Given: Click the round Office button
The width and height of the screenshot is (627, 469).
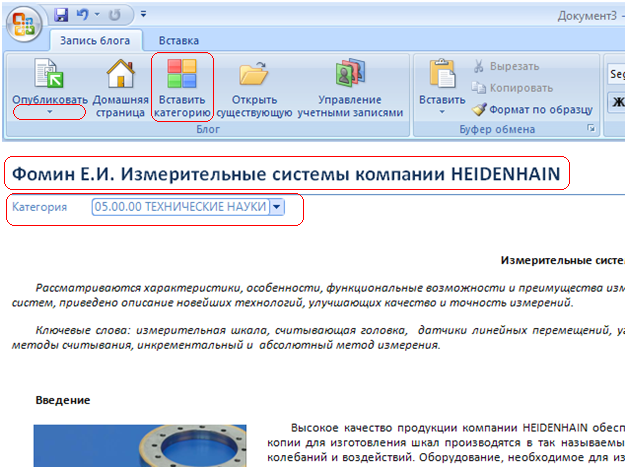Looking at the screenshot, I should click(x=24, y=24).
